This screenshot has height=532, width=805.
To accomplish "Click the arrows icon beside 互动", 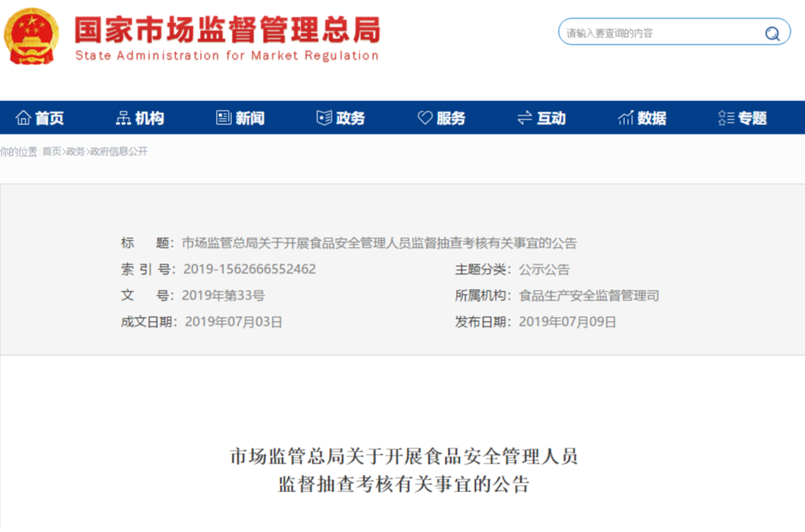I will tap(524, 118).
